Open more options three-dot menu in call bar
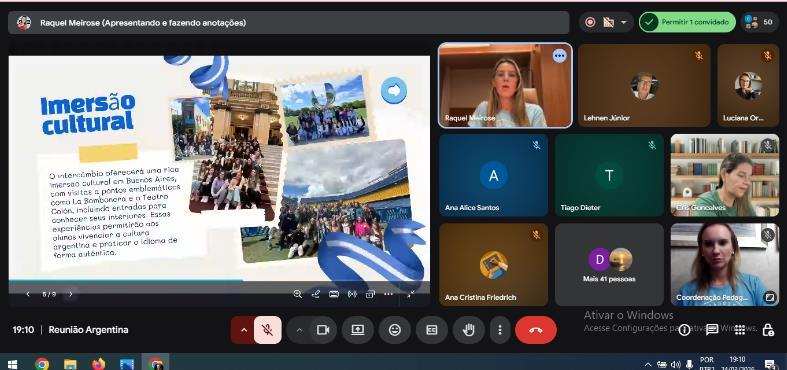The image size is (787, 370). click(499, 330)
